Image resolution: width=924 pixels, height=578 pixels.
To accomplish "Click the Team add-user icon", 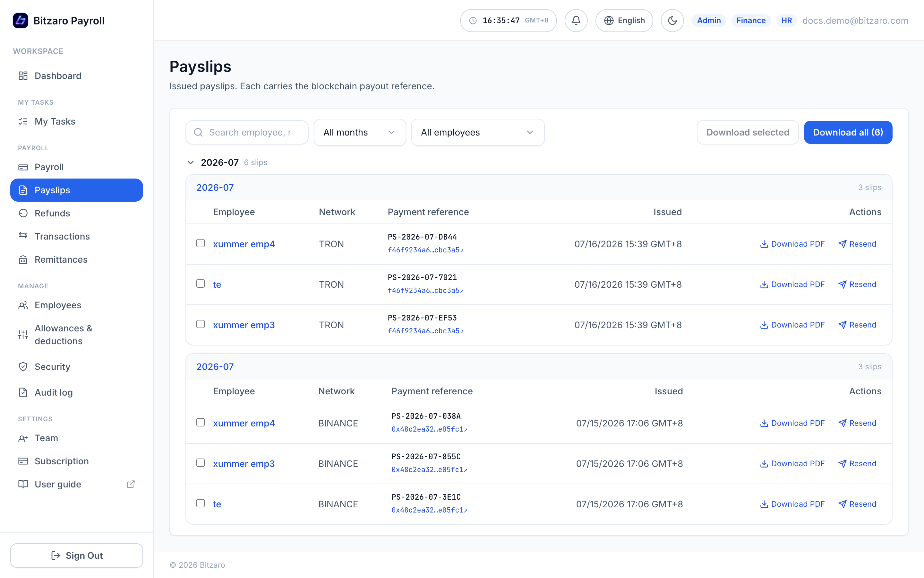I will point(23,438).
